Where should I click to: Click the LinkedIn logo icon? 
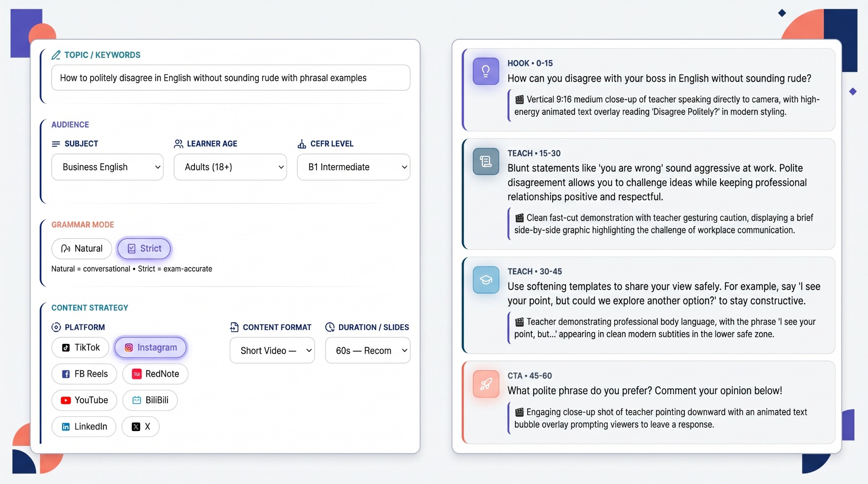tap(66, 427)
